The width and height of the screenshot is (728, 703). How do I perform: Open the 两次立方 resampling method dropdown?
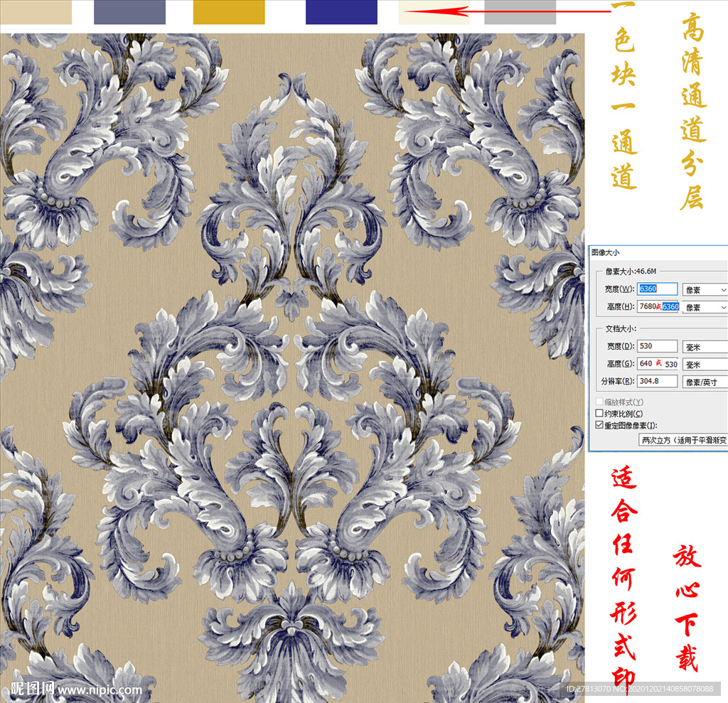coord(683,440)
